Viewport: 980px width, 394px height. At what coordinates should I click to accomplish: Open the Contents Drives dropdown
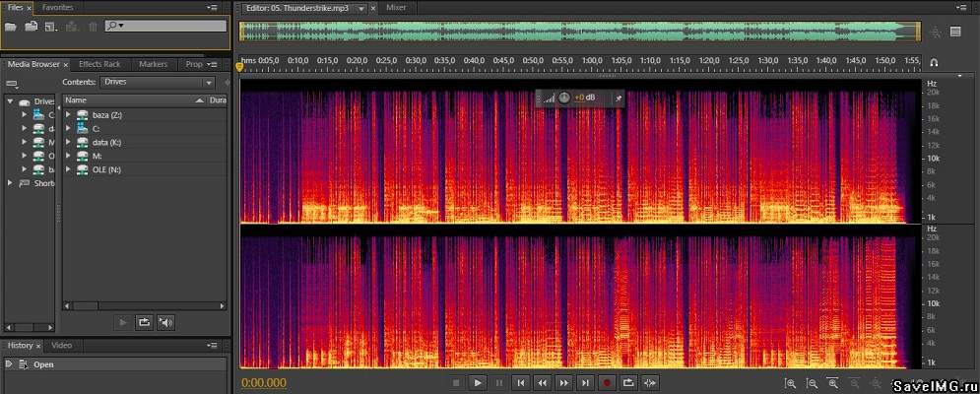coord(158,83)
